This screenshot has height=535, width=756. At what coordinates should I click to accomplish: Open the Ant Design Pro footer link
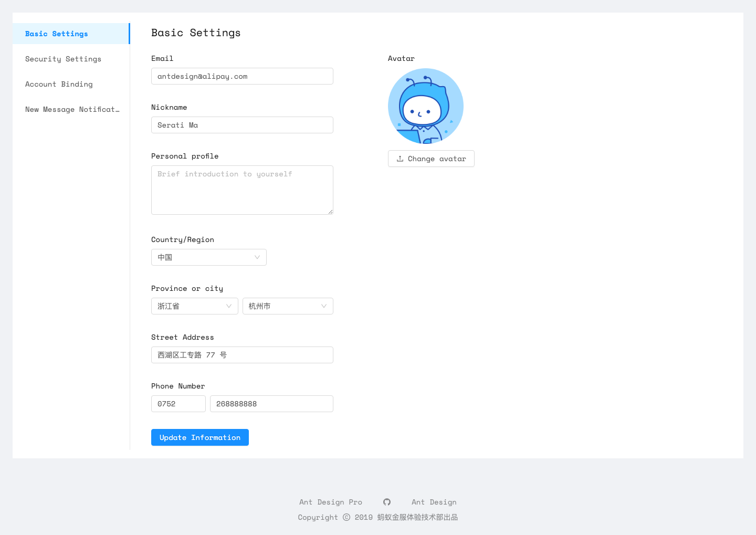pyautogui.click(x=331, y=502)
